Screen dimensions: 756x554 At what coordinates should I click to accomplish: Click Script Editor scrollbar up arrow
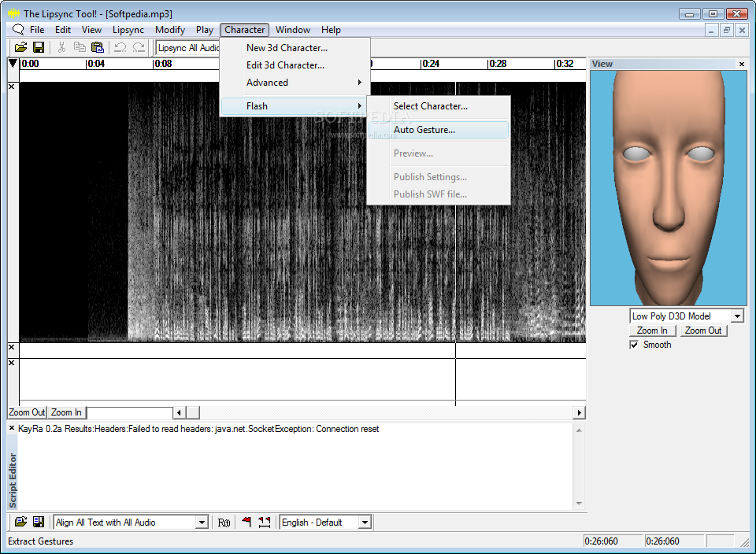[579, 430]
